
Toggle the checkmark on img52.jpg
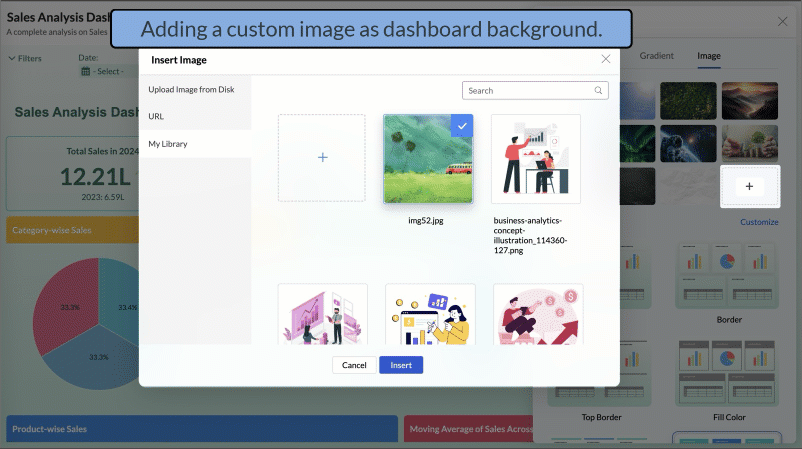click(x=461, y=126)
